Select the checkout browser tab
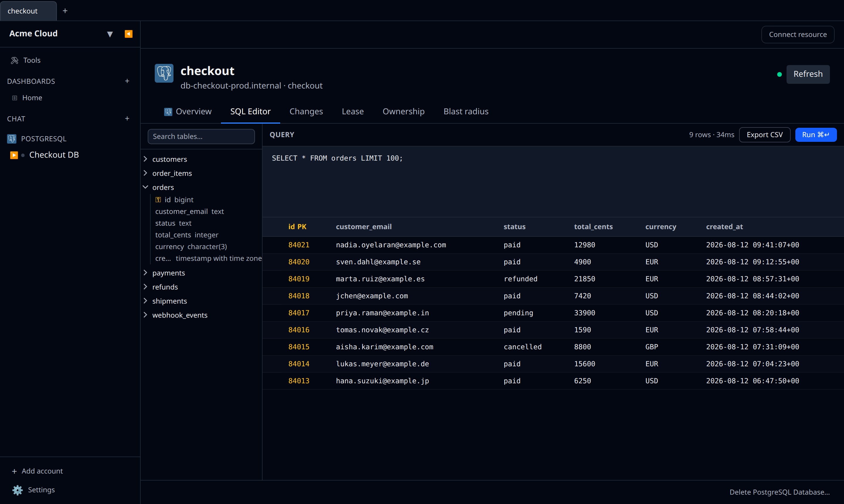The width and height of the screenshot is (844, 504). click(x=28, y=11)
